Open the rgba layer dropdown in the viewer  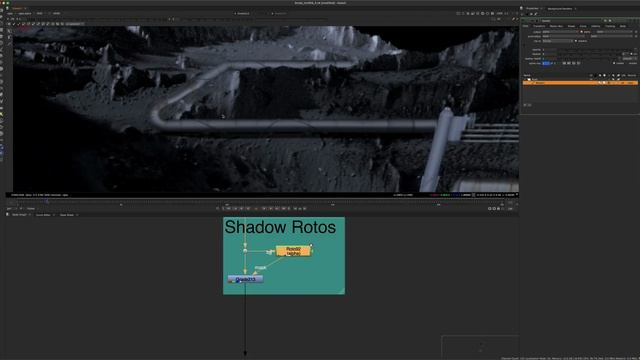(10, 13)
